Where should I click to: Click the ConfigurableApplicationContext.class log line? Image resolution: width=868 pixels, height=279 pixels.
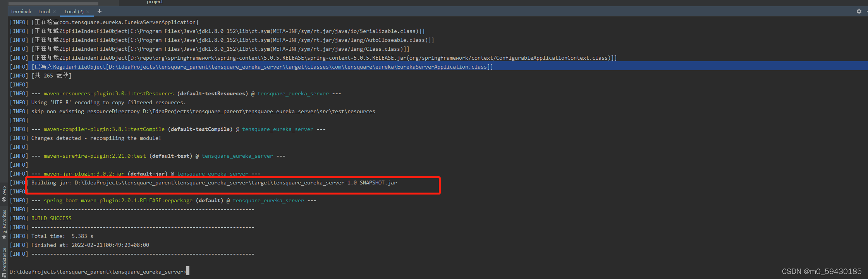click(324, 58)
